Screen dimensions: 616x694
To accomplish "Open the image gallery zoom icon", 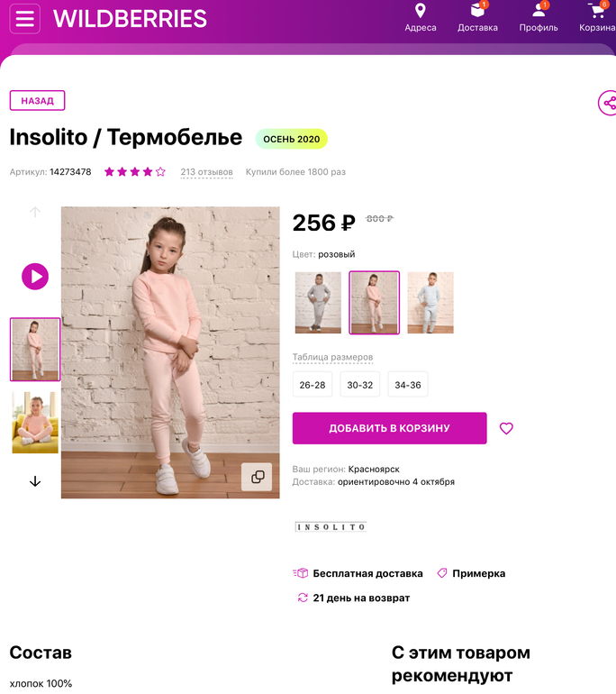I will coord(257,477).
